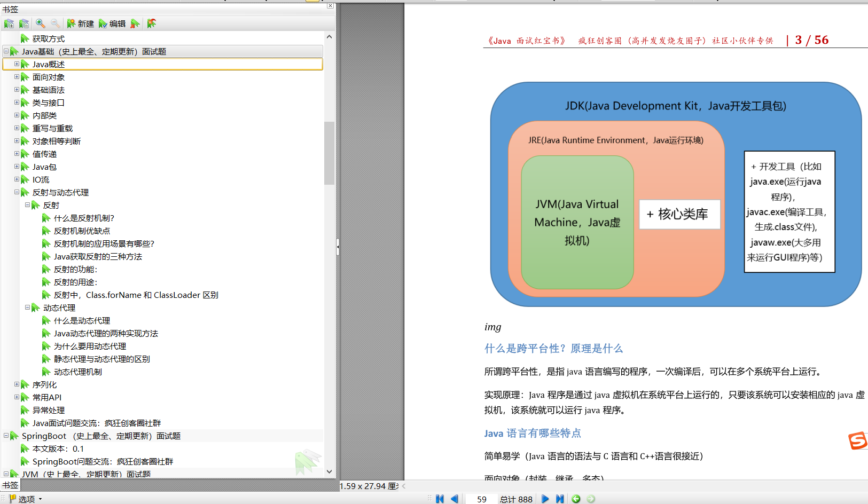Click the Sogou input method S icon

[858, 440]
